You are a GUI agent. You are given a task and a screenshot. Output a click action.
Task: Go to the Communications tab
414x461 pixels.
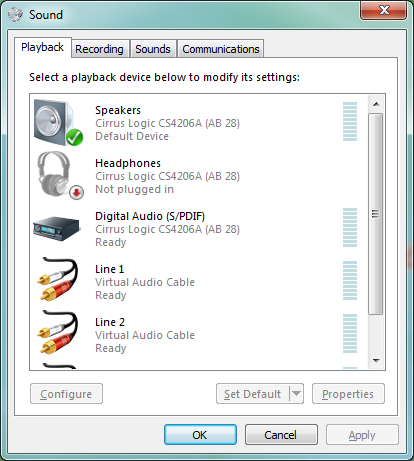click(x=221, y=49)
